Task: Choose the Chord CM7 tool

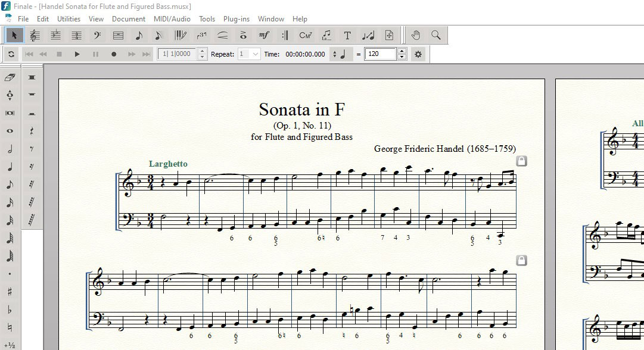Action: pos(306,35)
